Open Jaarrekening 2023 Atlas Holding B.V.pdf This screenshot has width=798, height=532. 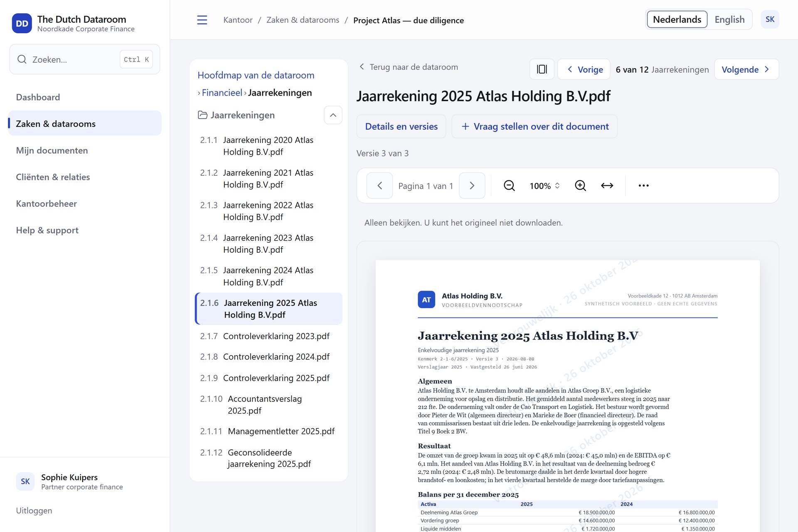pos(268,244)
